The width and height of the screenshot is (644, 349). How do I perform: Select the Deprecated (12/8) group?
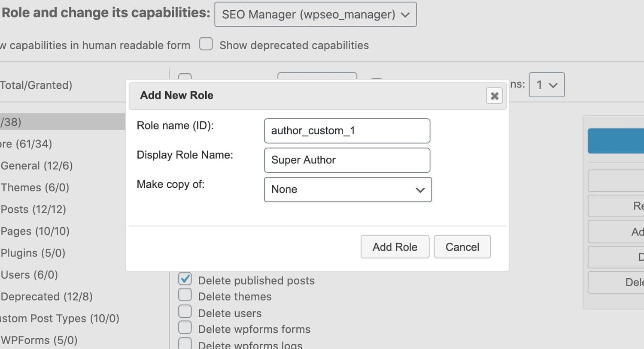(46, 297)
